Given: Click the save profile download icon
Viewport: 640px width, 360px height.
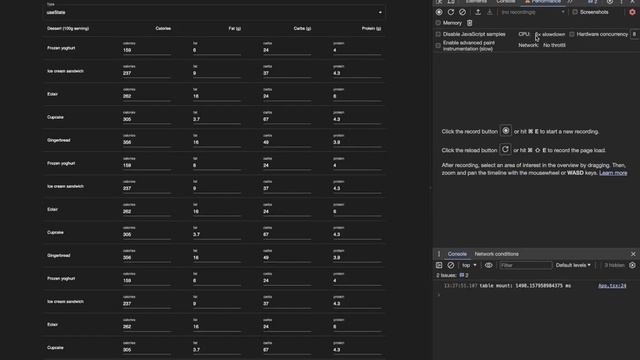Looking at the screenshot, I should 489,12.
